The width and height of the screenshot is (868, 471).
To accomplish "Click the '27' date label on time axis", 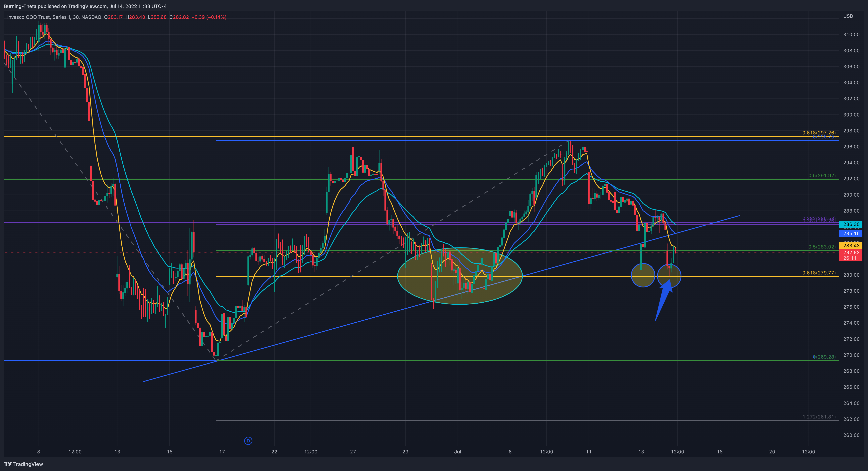I will point(353,451).
